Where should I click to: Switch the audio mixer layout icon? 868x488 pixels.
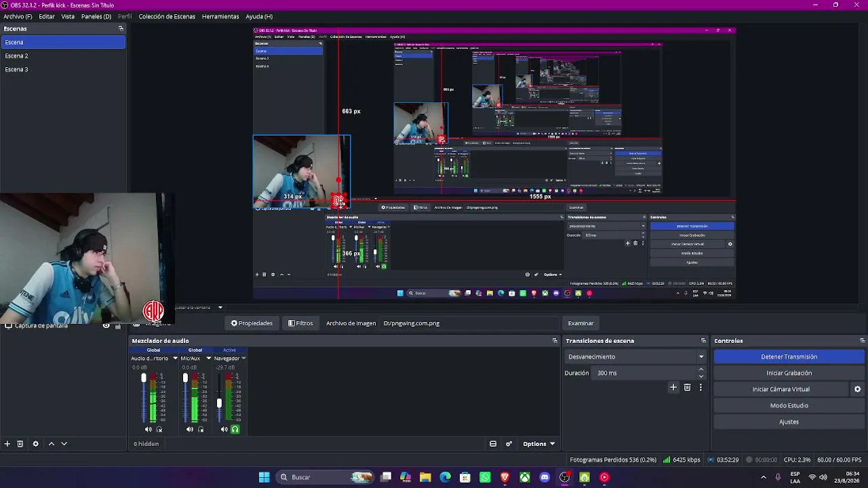tap(493, 444)
